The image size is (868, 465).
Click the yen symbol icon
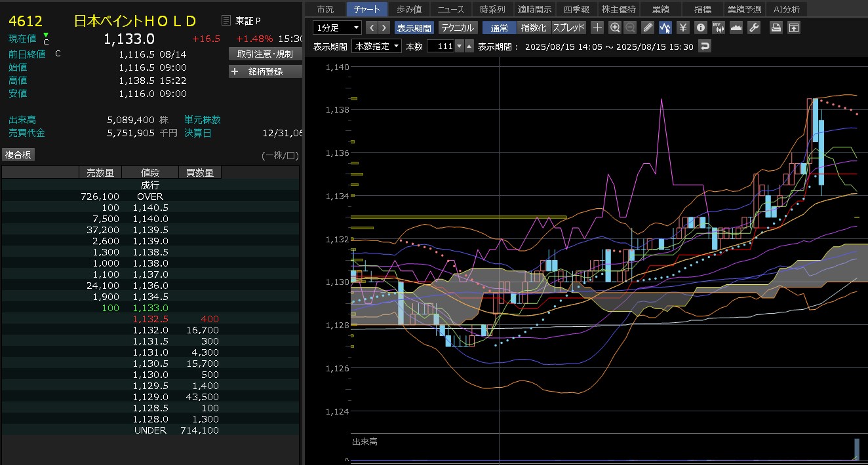coord(683,28)
